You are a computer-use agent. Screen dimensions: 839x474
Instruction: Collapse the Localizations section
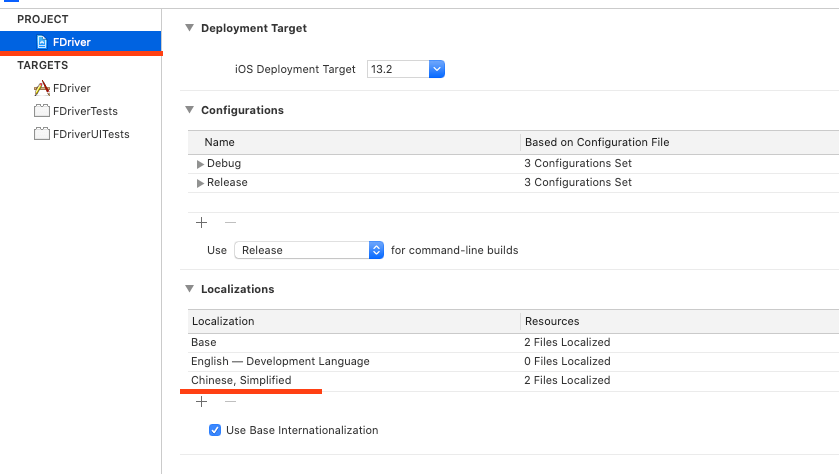pyautogui.click(x=189, y=289)
